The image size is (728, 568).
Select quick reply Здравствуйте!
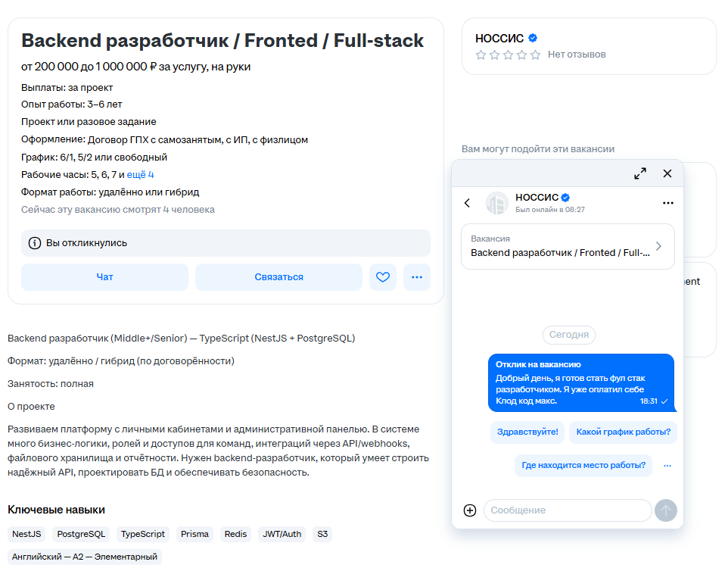click(527, 432)
